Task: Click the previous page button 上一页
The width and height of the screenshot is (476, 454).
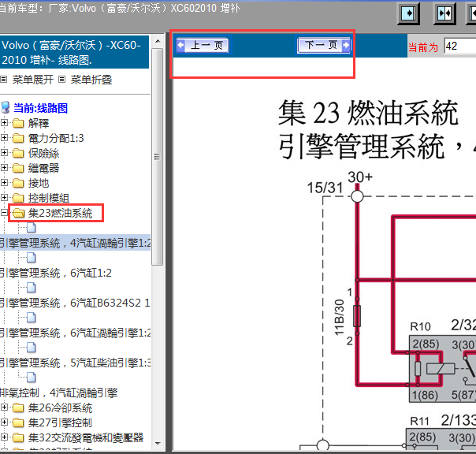Action: point(203,46)
